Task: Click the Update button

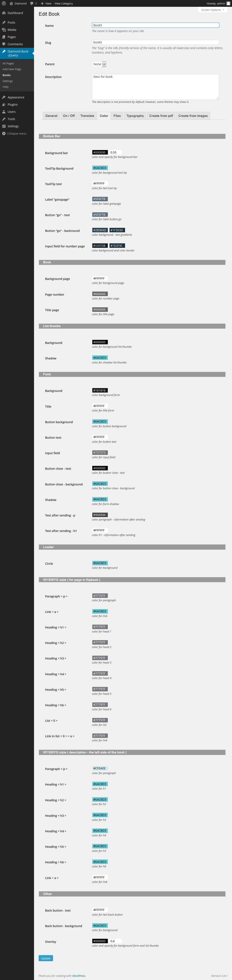Action: [x=46, y=958]
